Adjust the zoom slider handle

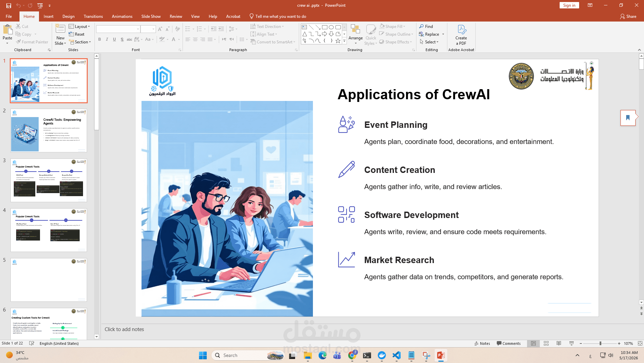(600, 343)
